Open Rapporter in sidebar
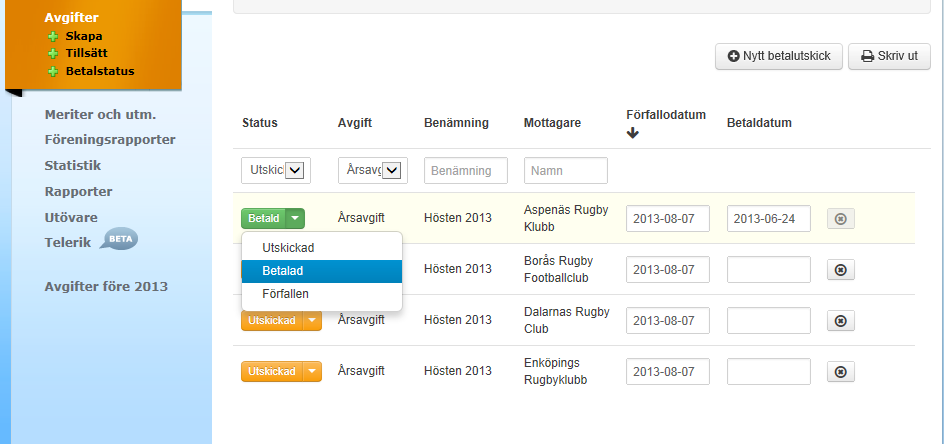944x444 pixels. pyautogui.click(x=78, y=192)
